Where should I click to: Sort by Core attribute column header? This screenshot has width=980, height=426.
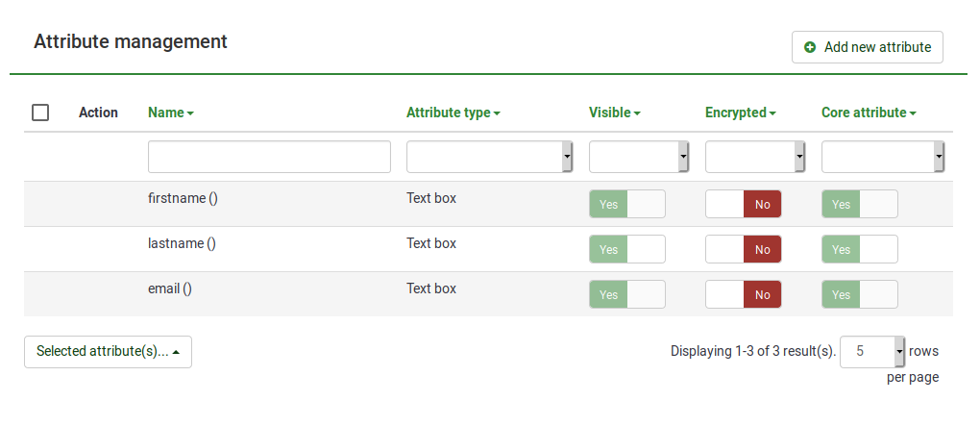(x=868, y=113)
